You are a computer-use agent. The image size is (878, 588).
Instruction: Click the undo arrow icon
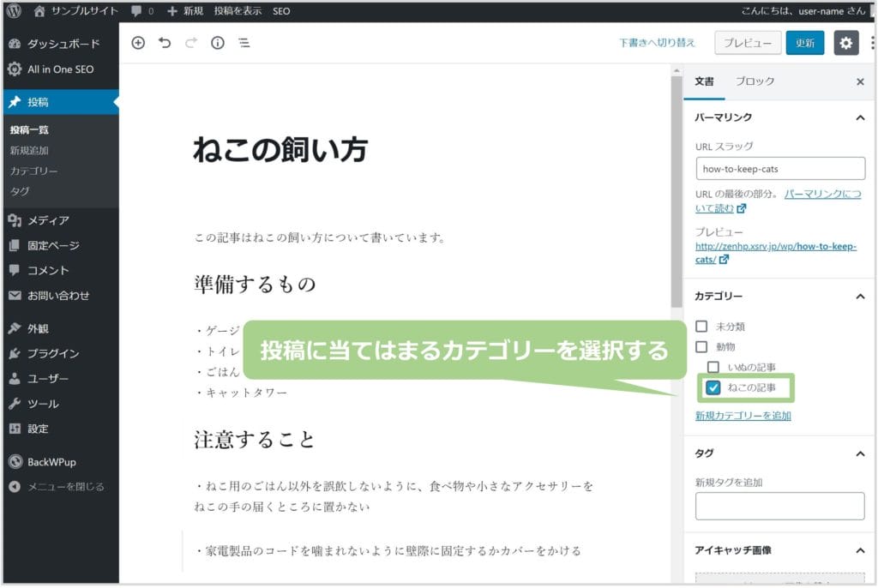pos(165,43)
